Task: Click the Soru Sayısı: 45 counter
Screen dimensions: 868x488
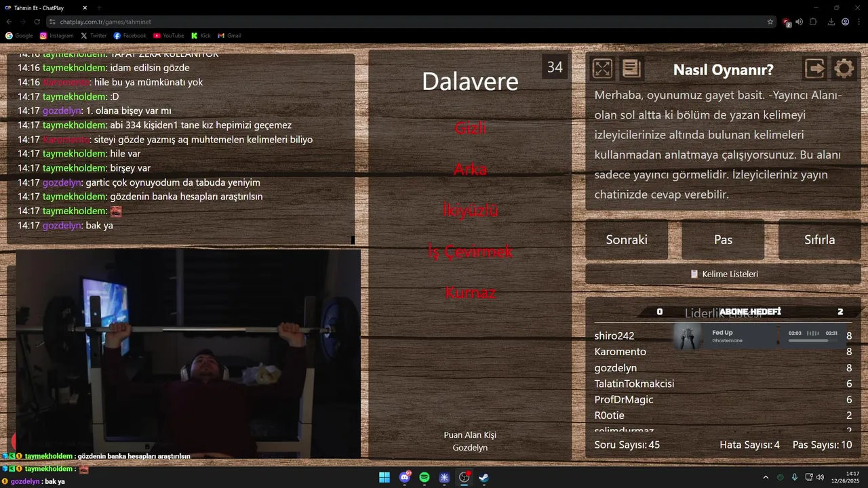Action: click(627, 445)
